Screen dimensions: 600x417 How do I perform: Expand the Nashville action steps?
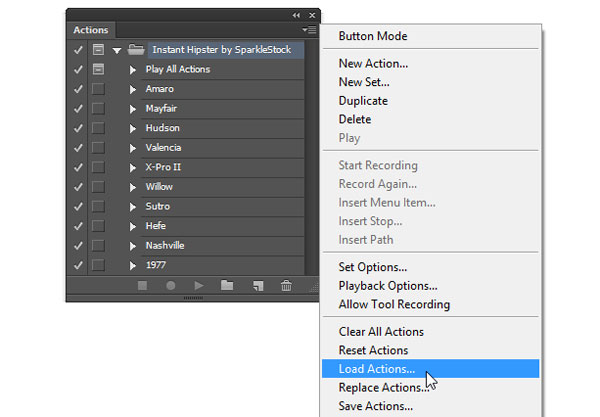(x=132, y=246)
